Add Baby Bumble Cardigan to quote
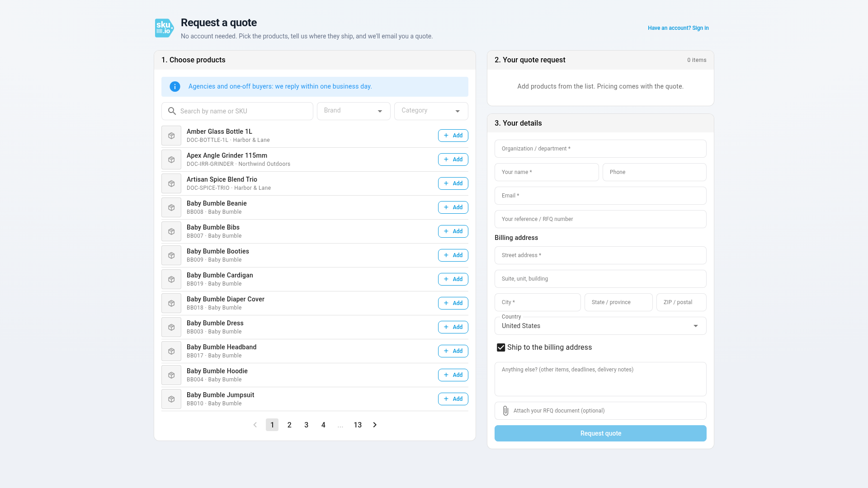The height and width of the screenshot is (488, 868). coord(453,279)
